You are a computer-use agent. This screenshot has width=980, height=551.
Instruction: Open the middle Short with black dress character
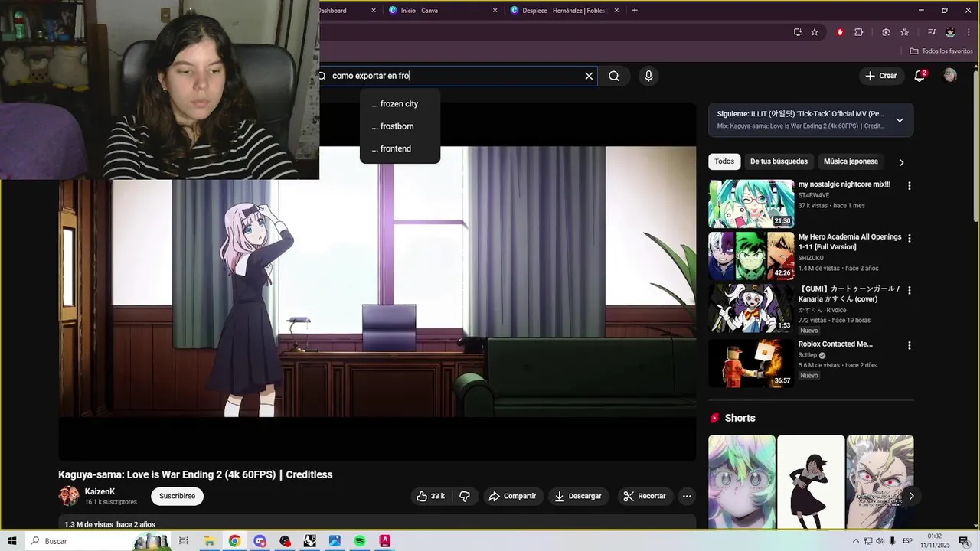[x=811, y=481]
